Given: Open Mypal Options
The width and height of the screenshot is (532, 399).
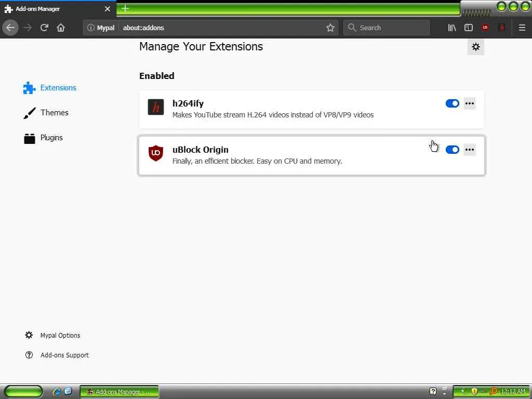Looking at the screenshot, I should click(52, 335).
